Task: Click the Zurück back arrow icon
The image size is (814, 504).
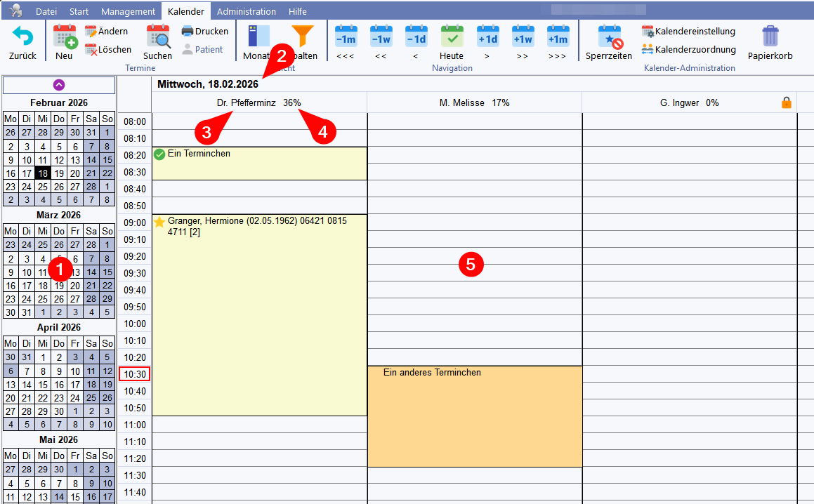Action: 22,37
